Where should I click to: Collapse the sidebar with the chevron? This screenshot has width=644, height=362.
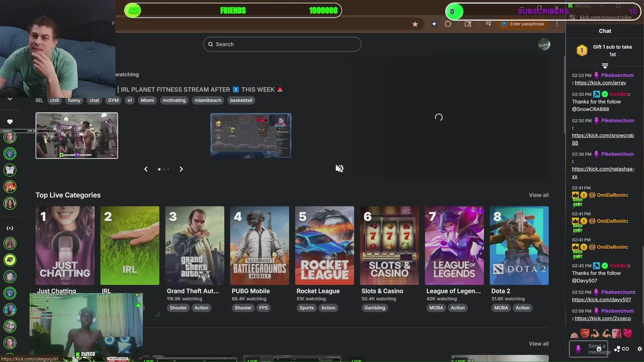click(10, 99)
